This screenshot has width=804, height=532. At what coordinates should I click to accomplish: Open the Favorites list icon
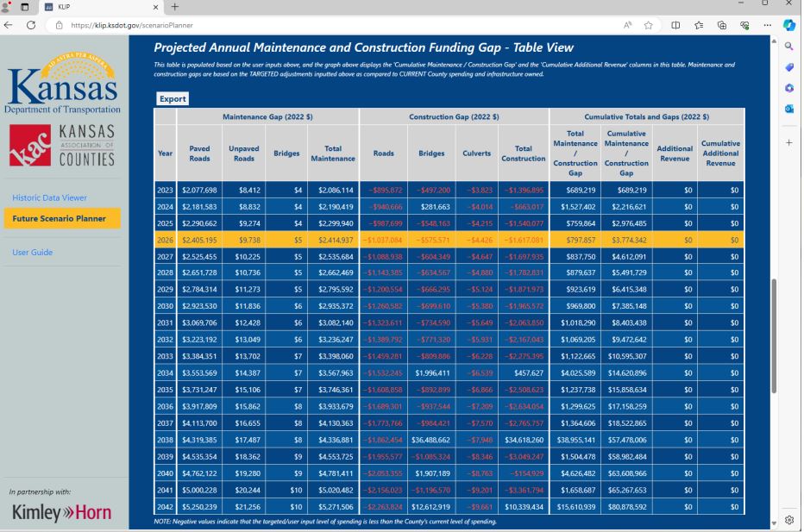coord(698,27)
